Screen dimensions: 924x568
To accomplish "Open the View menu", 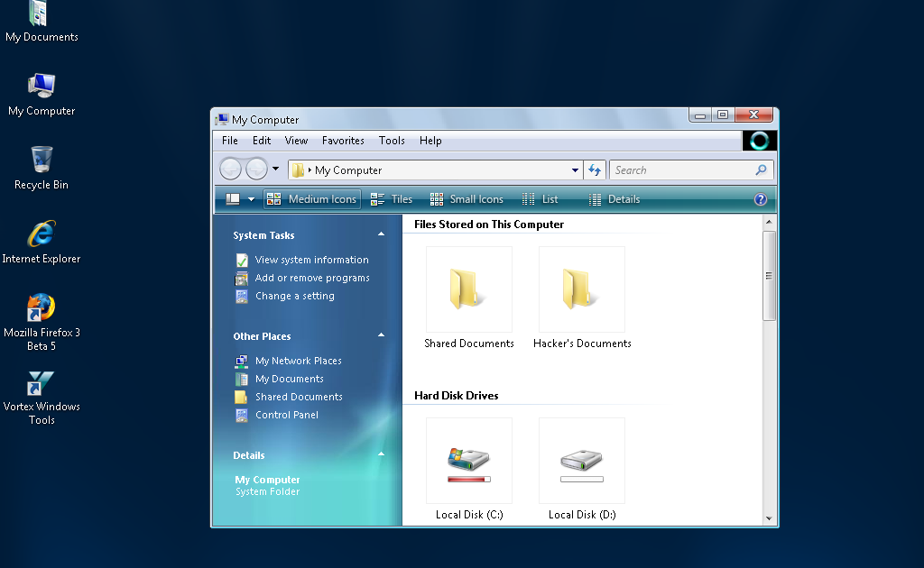I will tap(296, 141).
